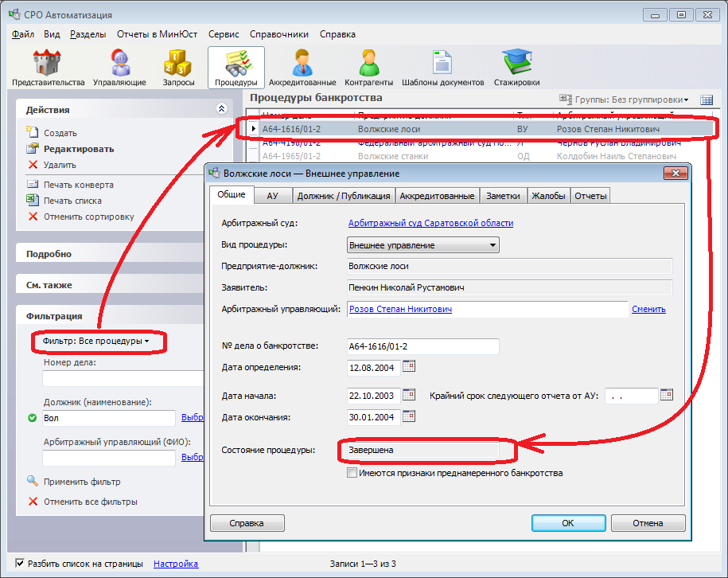Click the Запросы toolbar icon
Image resolution: width=728 pixels, height=578 pixels.
coord(178,68)
